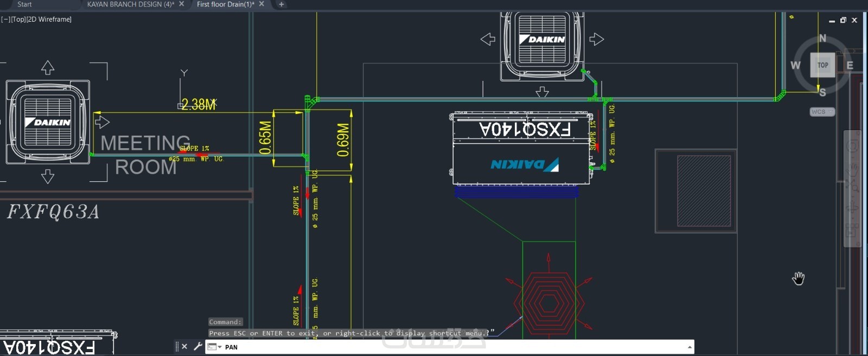Open the [Top] view controls menu
This screenshot has width=868, height=356.
pos(18,19)
